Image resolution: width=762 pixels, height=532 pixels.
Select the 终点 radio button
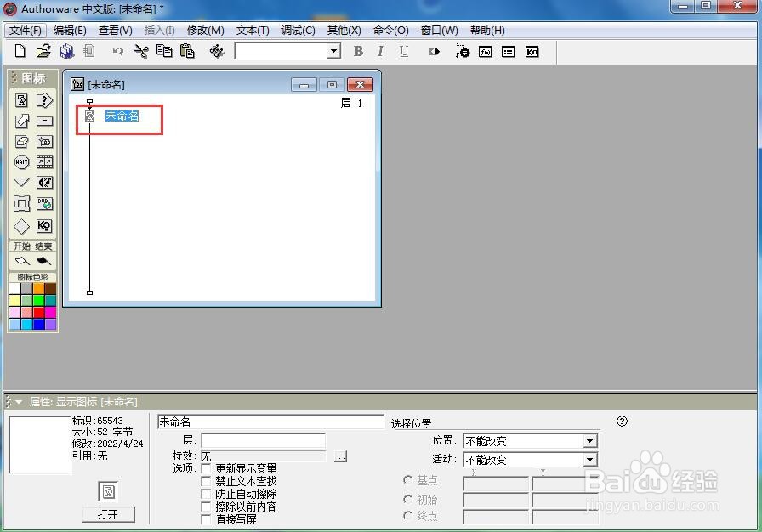tap(407, 516)
